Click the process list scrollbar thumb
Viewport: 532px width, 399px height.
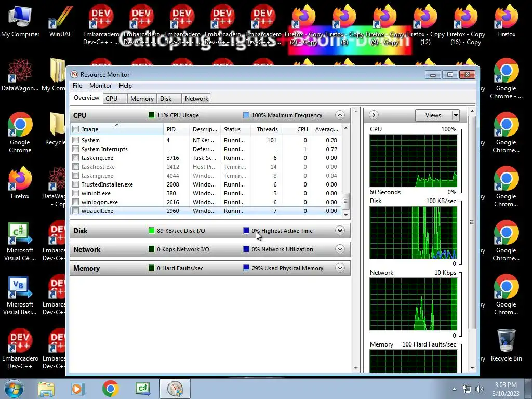point(345,202)
